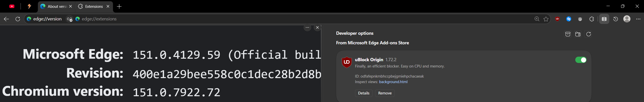Viewport: 644px width, 102px height.
Task: Click the split-screen link tabs icon
Action: pos(69,19)
